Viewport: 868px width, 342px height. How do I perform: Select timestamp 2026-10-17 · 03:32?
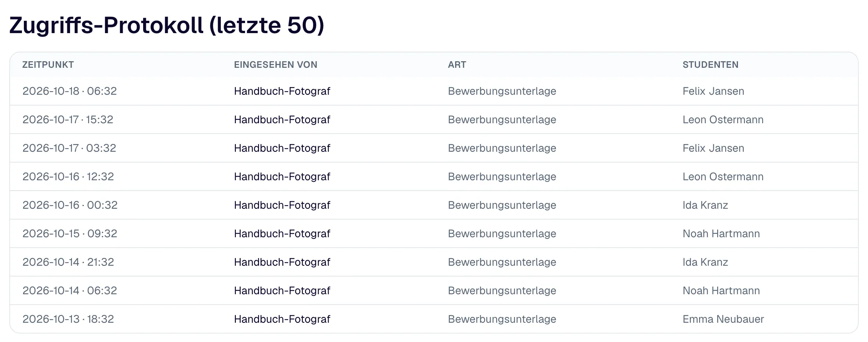click(69, 148)
